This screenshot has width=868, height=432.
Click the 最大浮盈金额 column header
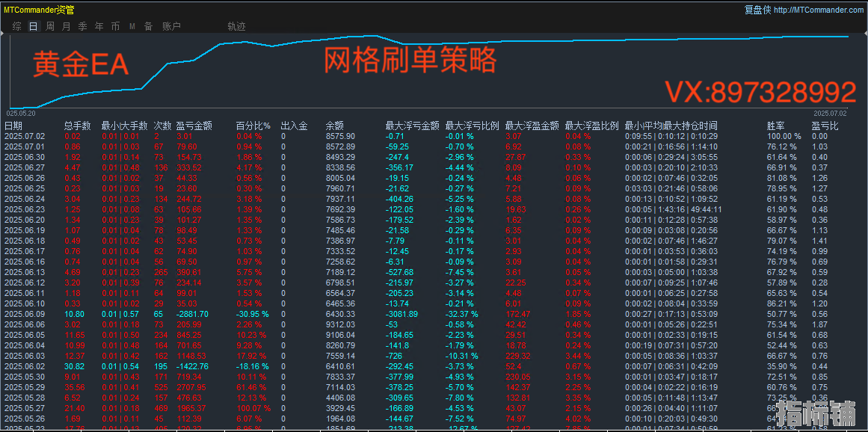[x=532, y=126]
